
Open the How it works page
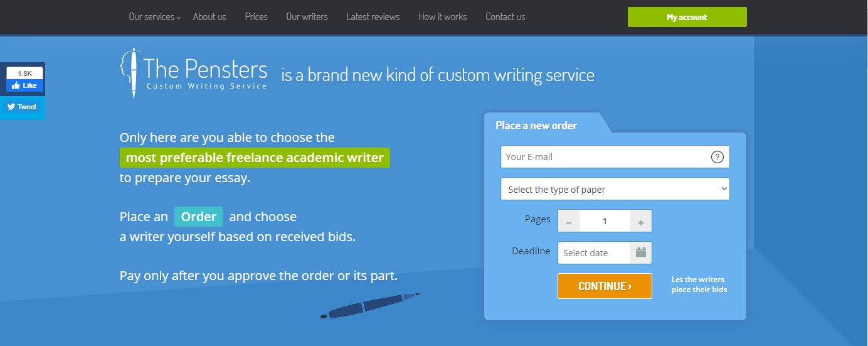(x=443, y=17)
